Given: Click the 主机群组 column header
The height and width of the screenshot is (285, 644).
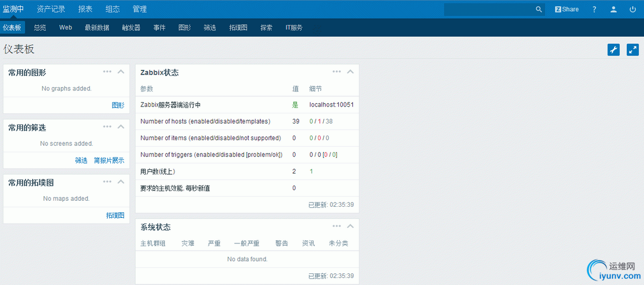Looking at the screenshot, I should pyautogui.click(x=153, y=243).
